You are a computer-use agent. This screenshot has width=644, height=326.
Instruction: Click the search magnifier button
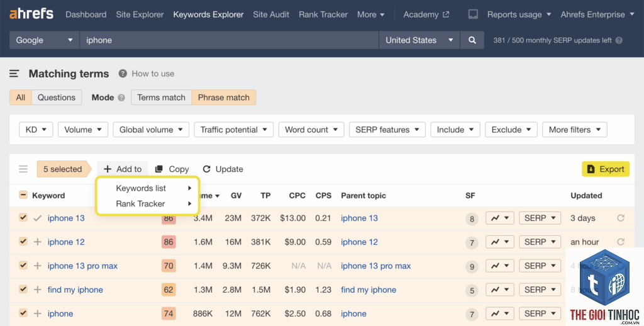point(472,40)
